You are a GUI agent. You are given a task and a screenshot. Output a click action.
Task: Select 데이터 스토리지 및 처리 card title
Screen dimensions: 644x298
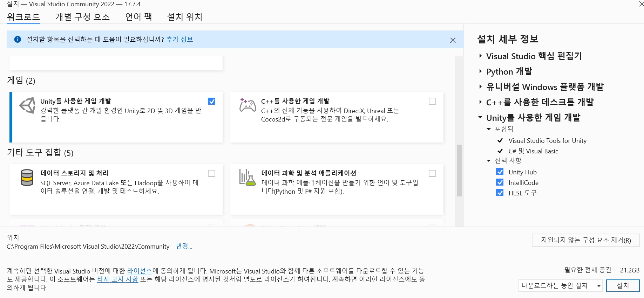coord(74,173)
